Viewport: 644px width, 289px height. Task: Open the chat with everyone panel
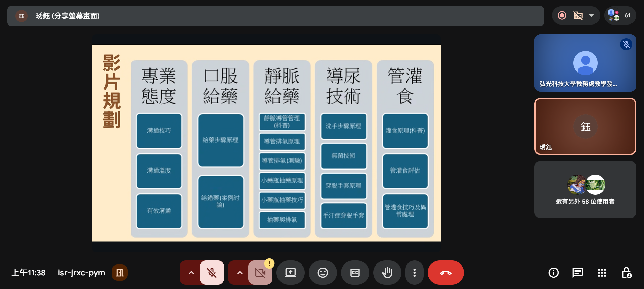click(x=577, y=273)
